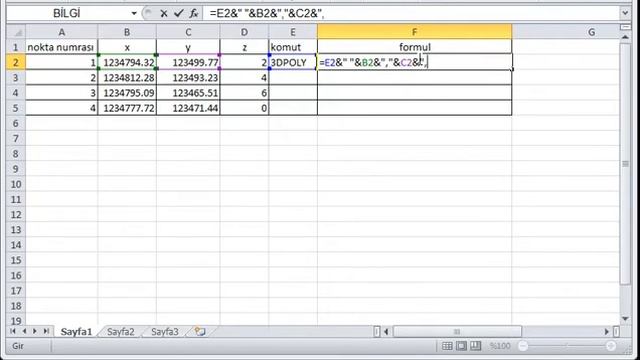
Task: Click cell containing 123493.23
Action: pos(188,78)
